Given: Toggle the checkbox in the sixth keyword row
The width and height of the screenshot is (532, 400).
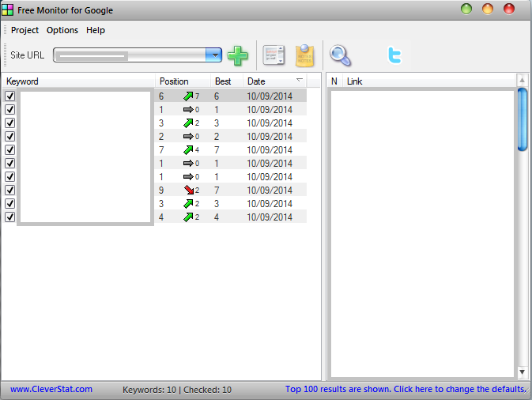Looking at the screenshot, I should [x=9, y=163].
